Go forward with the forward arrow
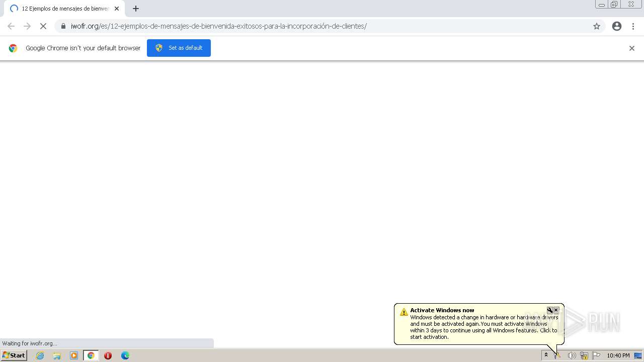 [x=27, y=26]
